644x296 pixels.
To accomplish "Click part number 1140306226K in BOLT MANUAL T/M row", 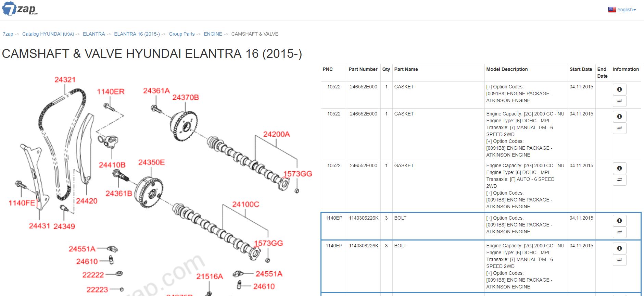I will click(x=364, y=246).
